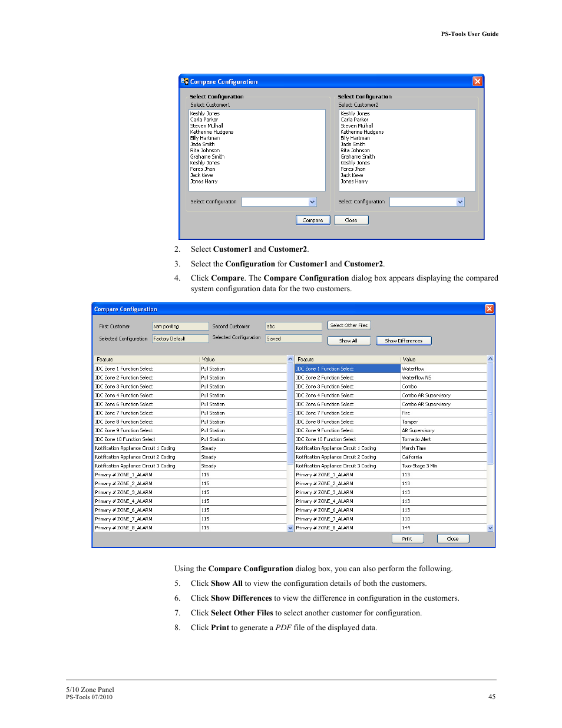Close the lower Compare Configuration window
The width and height of the screenshot is (562, 728).
coord(489,309)
